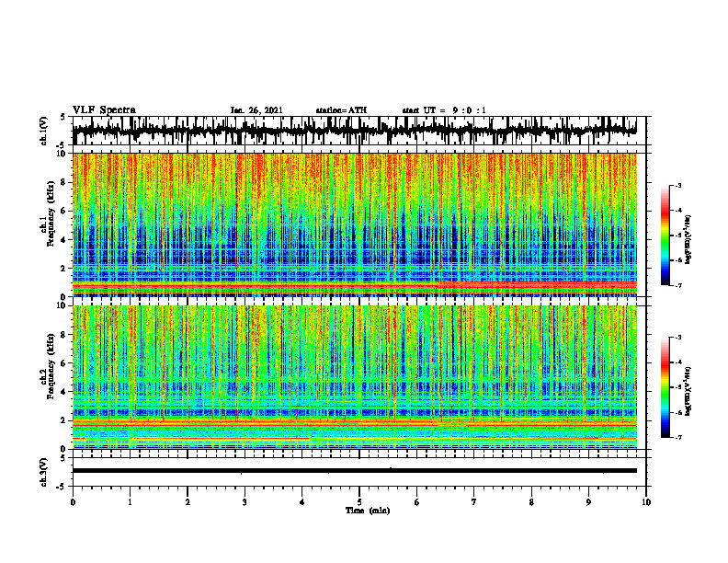Click the ch.1 voltage waveform trace

[354, 131]
